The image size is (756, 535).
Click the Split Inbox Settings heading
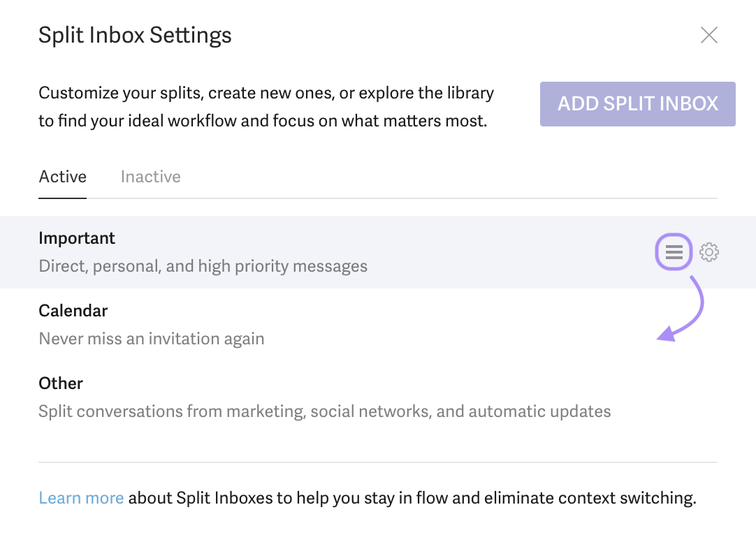click(135, 35)
